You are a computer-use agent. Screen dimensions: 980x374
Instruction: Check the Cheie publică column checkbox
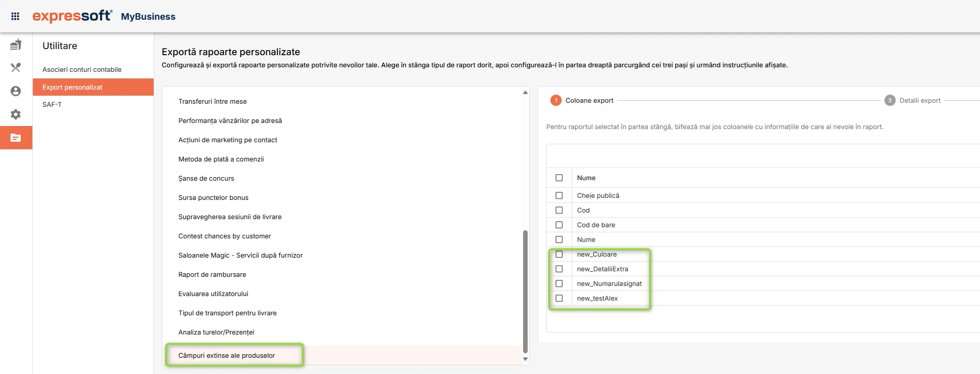tap(559, 195)
